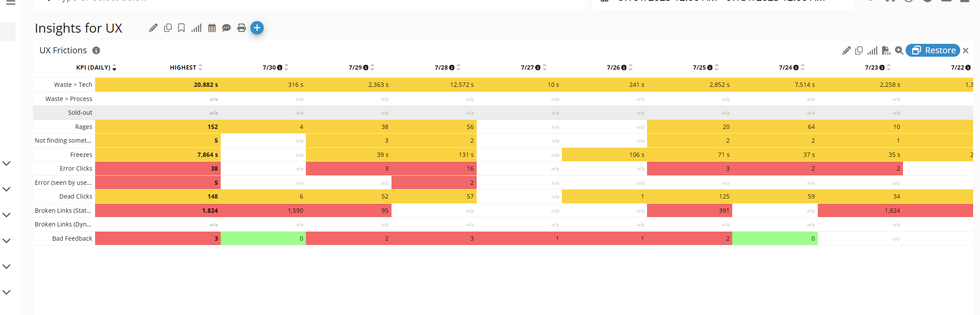Close the UX Frictions widget with X
980x315 pixels.
coord(966,51)
